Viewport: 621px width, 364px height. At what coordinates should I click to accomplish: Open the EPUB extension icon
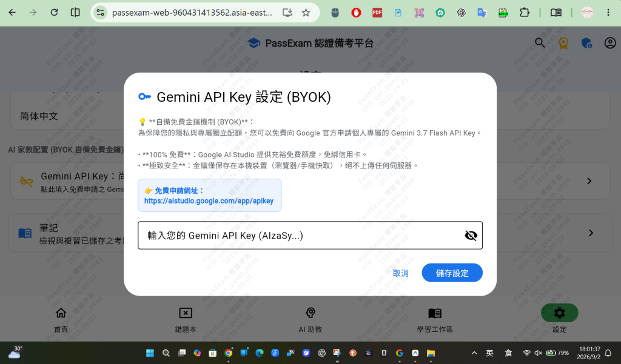point(503,13)
